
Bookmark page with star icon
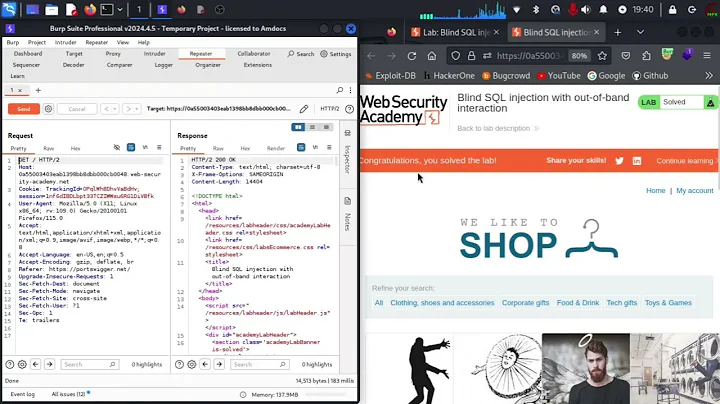point(602,56)
